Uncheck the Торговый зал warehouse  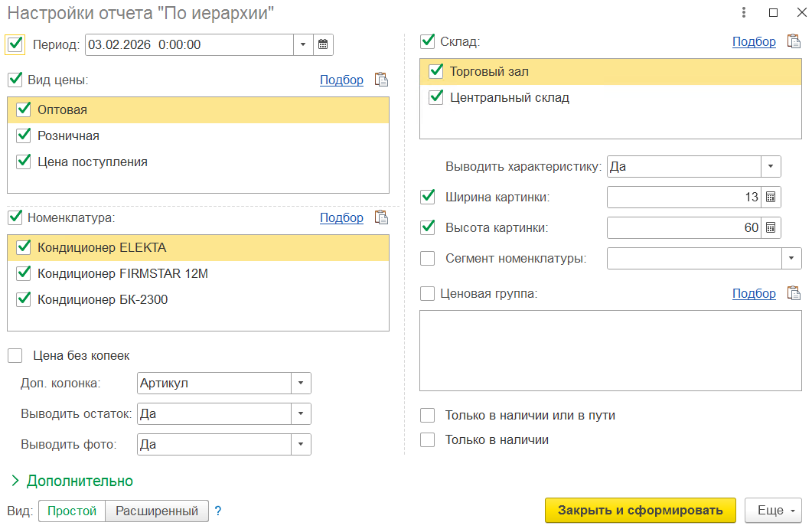pos(436,71)
